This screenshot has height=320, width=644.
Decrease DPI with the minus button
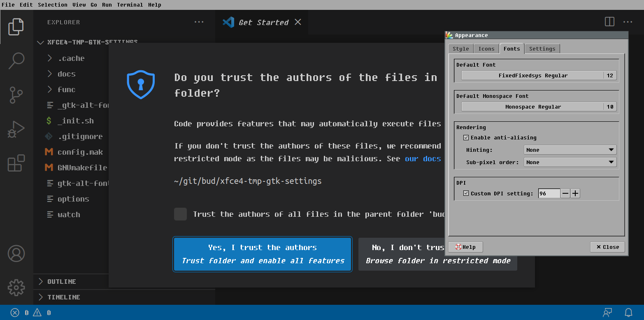point(565,193)
